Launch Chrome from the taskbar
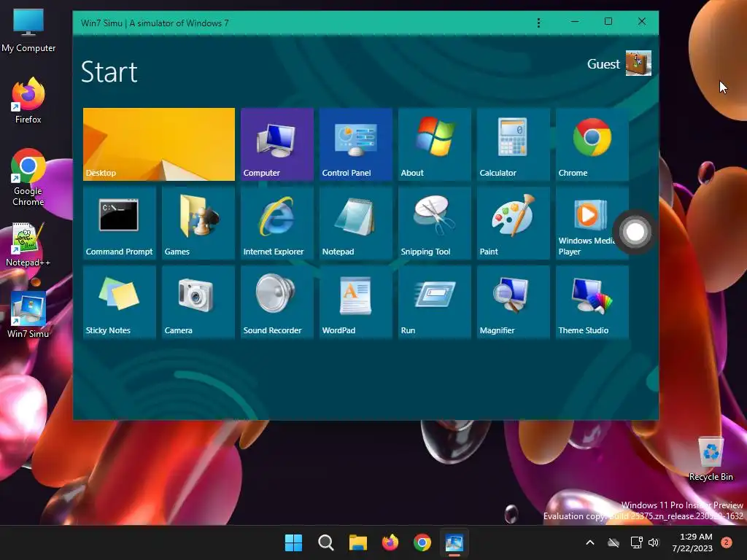This screenshot has width=747, height=560. (422, 542)
